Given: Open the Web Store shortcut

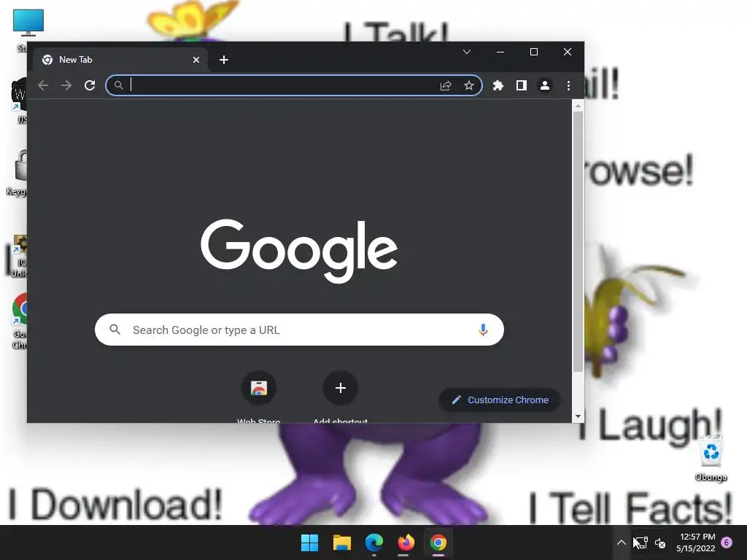Looking at the screenshot, I should 259,388.
